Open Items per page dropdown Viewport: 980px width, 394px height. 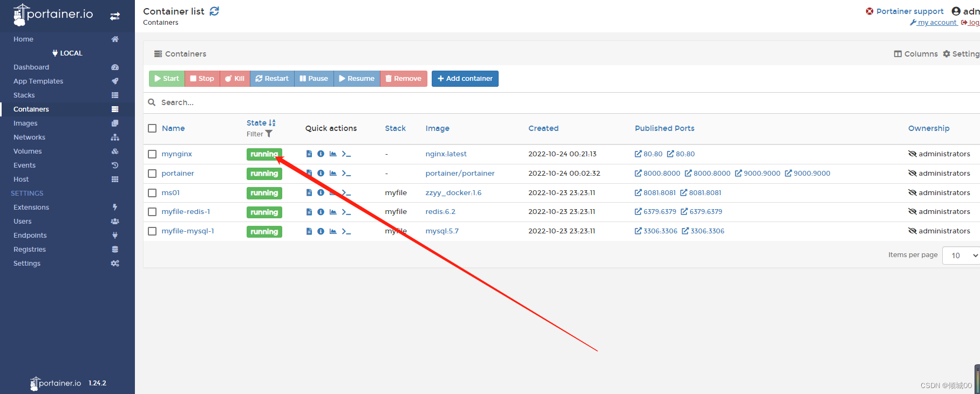tap(961, 255)
